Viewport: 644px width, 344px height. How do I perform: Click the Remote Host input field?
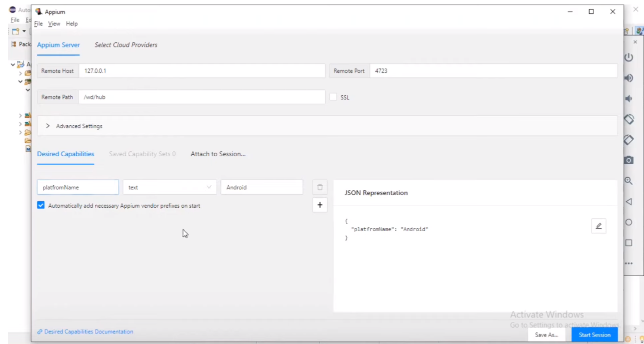point(202,71)
